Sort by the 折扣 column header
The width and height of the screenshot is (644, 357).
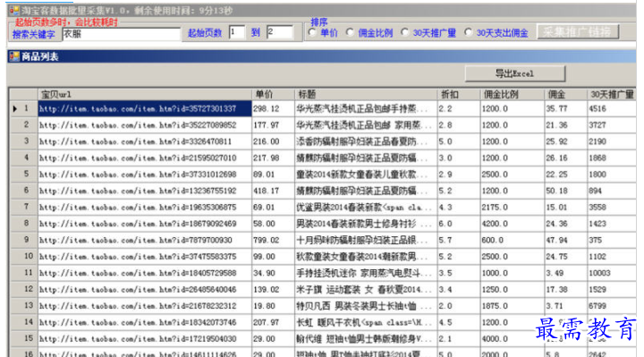tap(458, 95)
